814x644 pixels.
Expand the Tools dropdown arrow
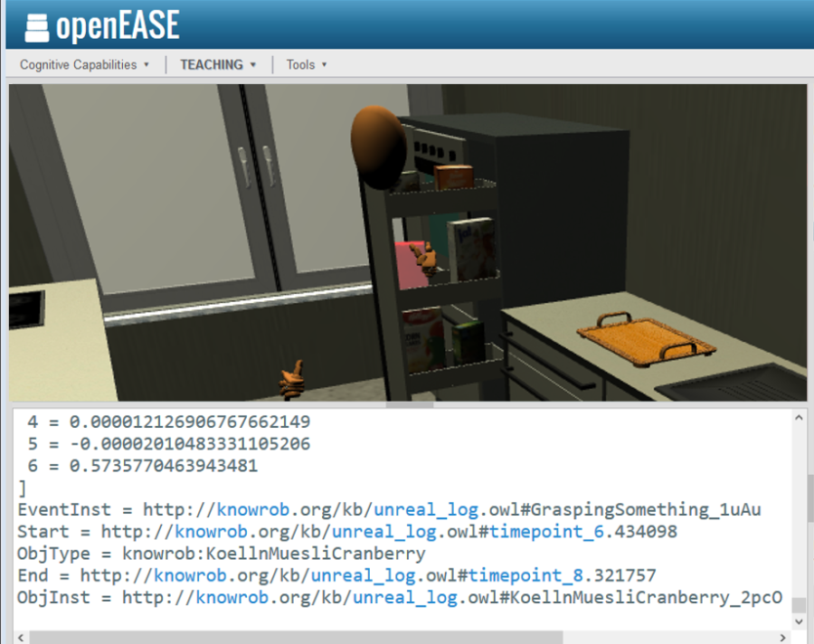coord(325,65)
